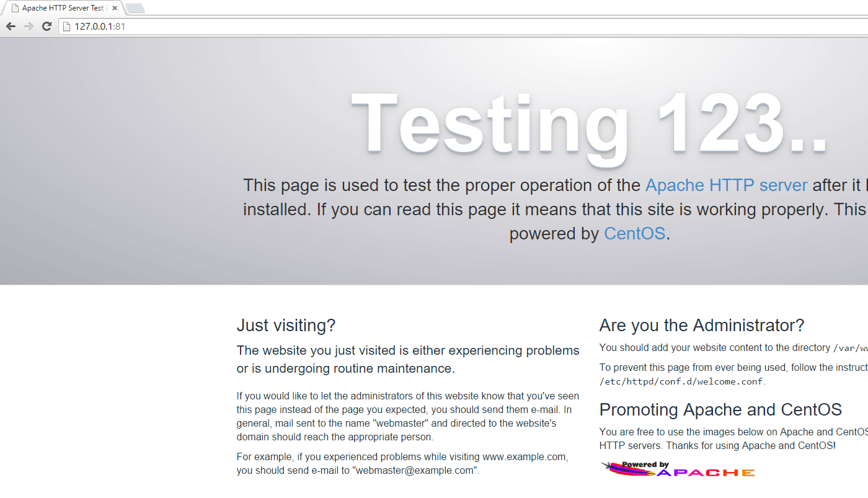Open a new browser tab

pyautogui.click(x=135, y=8)
